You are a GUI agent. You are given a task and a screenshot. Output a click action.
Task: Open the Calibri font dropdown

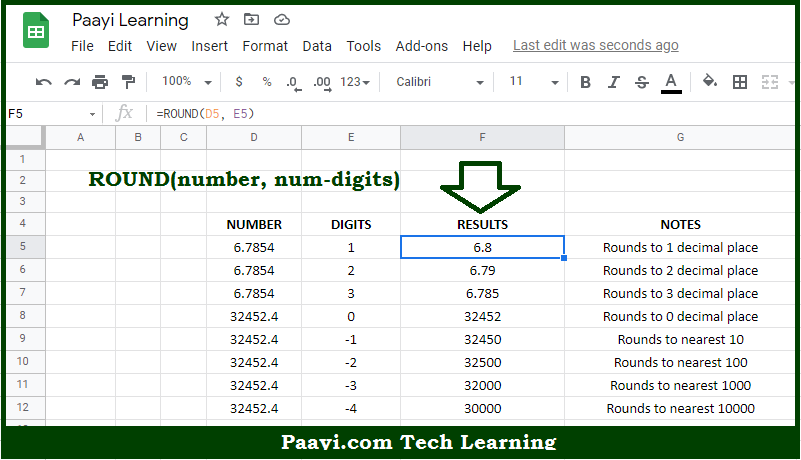tap(439, 82)
